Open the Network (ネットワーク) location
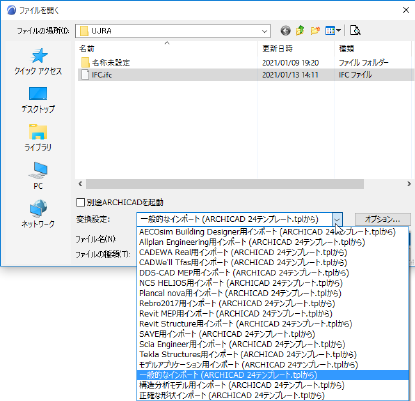 38,214
